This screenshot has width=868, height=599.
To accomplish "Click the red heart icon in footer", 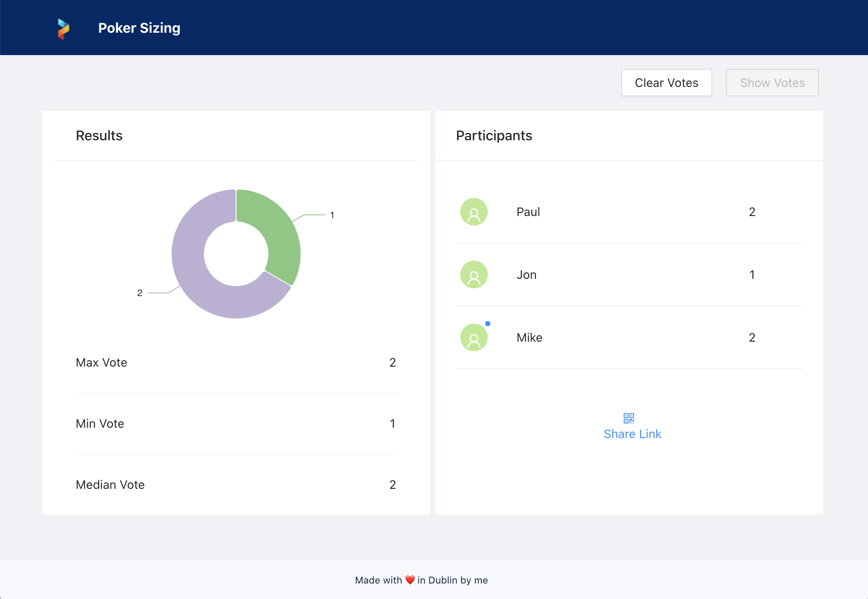I will tap(409, 580).
